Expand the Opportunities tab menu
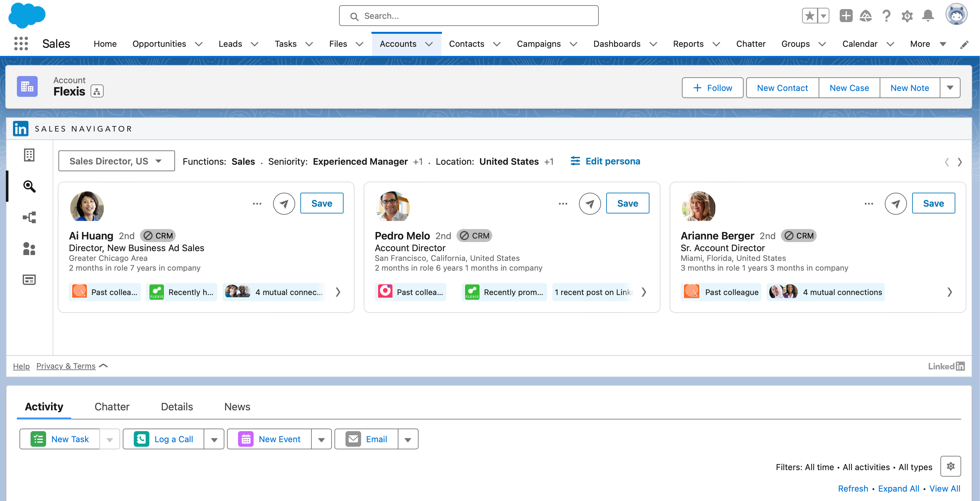This screenshot has height=501, width=980. pos(199,44)
